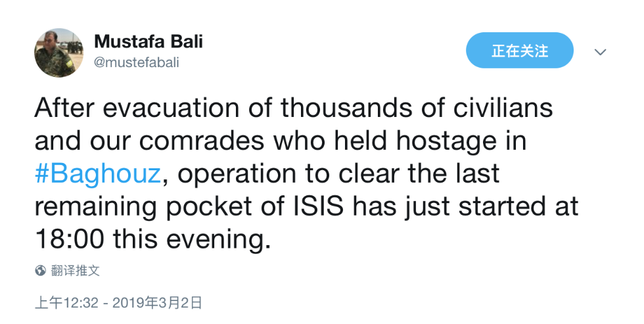644x324 pixels.
Task: Click the 翻译推文 translate tweet link
Action: pos(75,270)
